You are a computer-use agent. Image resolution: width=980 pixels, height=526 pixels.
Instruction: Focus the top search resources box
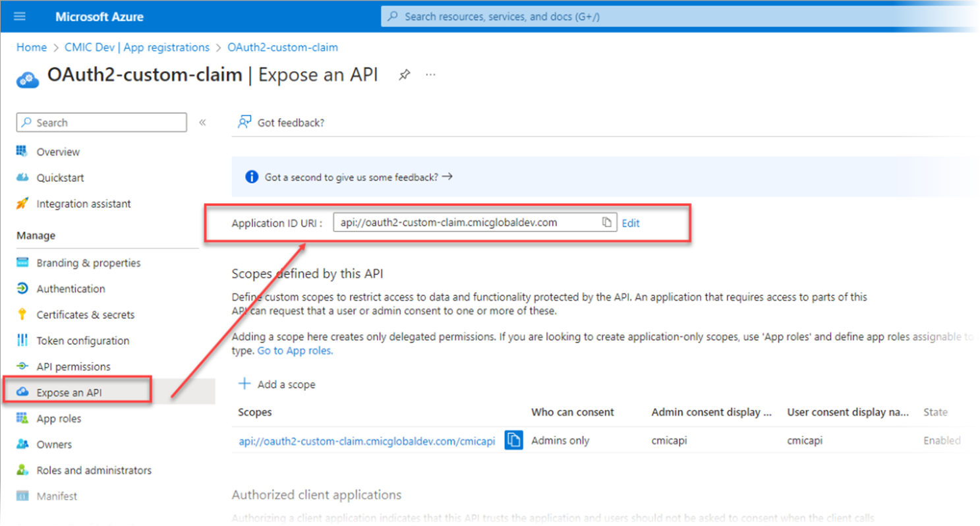coord(679,16)
